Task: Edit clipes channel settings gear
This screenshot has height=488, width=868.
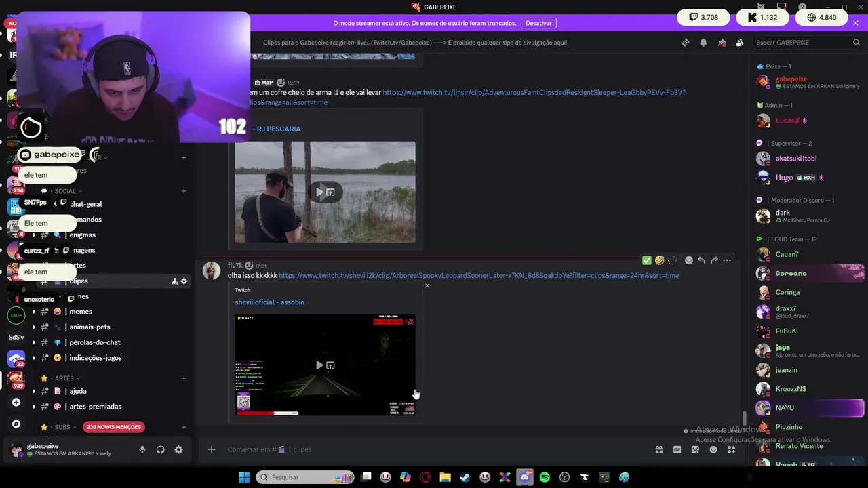Action: [x=184, y=281]
